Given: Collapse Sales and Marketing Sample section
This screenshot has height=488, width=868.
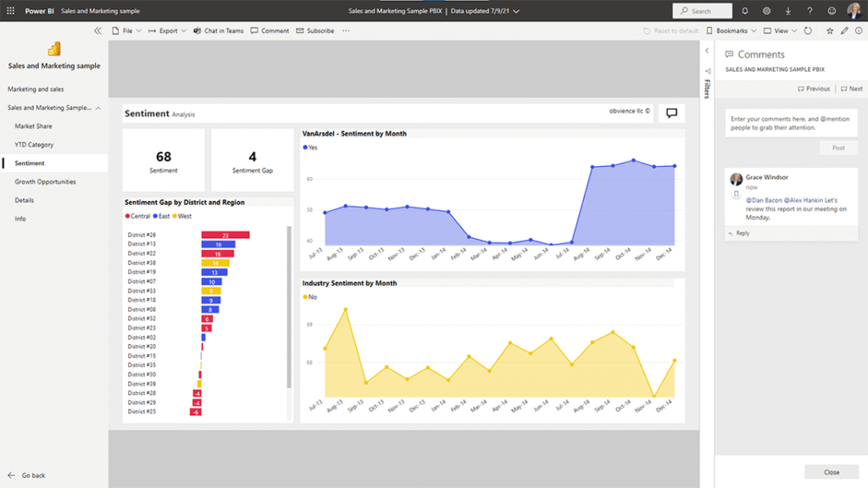Looking at the screenshot, I should (98, 108).
